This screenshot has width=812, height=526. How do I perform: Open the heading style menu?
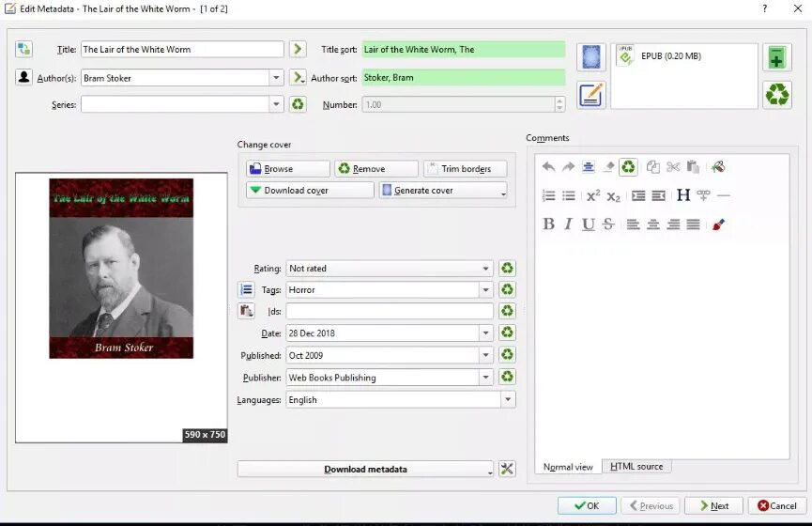pos(683,194)
